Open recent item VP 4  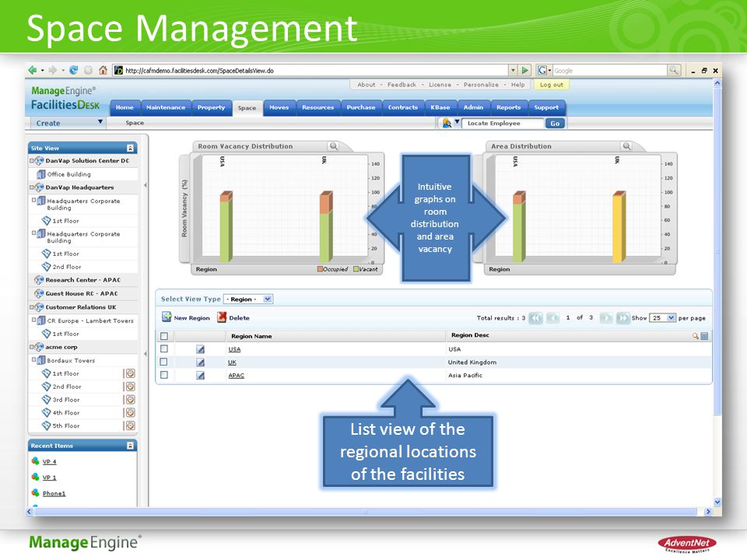point(50,462)
